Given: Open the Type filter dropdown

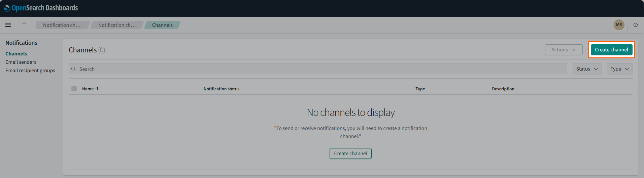Looking at the screenshot, I should click(x=619, y=69).
